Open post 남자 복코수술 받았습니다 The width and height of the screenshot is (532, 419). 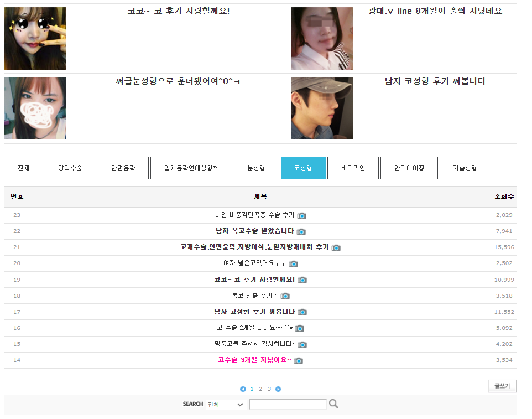point(255,231)
